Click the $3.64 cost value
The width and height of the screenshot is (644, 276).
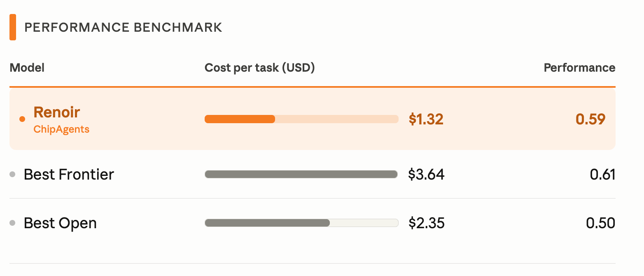point(427,174)
